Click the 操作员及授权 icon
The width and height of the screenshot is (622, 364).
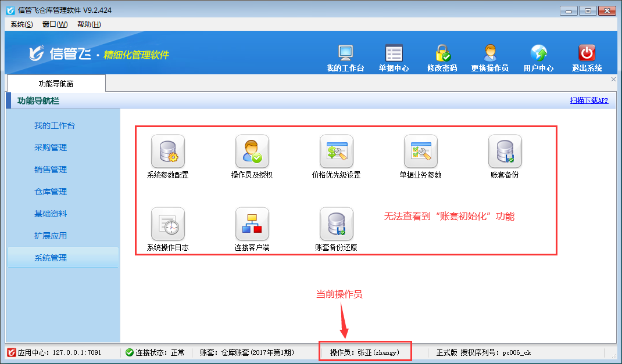(252, 152)
